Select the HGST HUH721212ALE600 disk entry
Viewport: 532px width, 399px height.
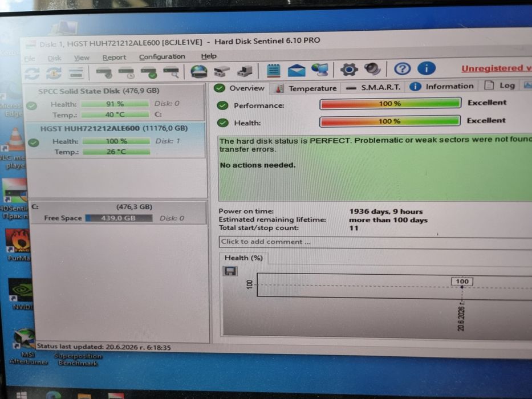click(x=115, y=140)
